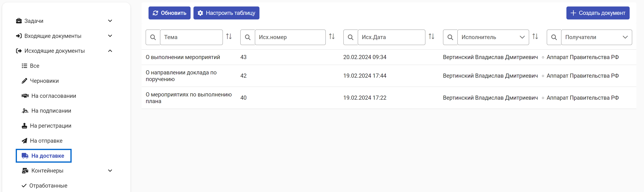Click the handshake icon for На согласовании
Viewport: 644px width, 192px height.
point(25,96)
